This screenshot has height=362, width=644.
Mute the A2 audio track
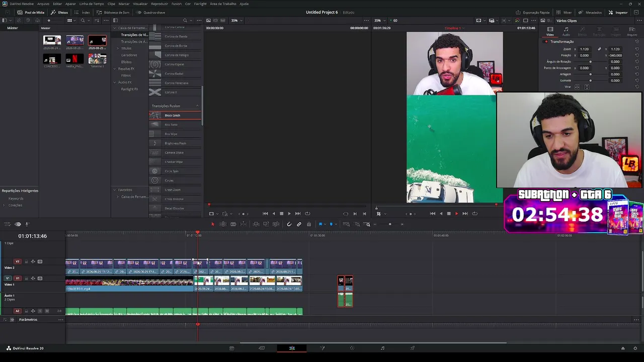pyautogui.click(x=47, y=311)
